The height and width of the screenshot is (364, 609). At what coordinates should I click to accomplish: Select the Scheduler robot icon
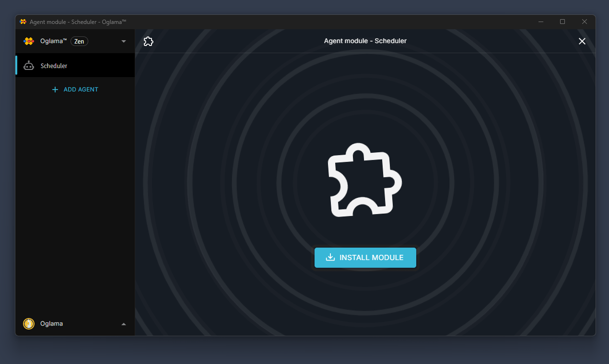coord(29,65)
